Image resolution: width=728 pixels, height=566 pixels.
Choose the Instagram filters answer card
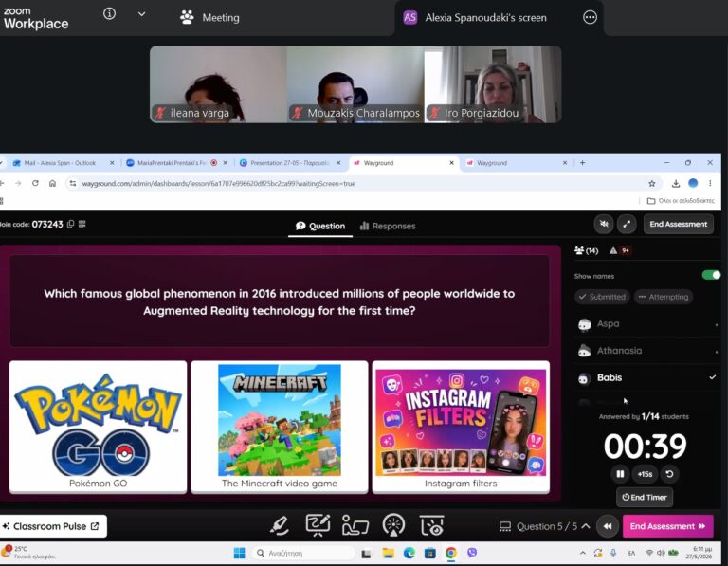(x=461, y=427)
